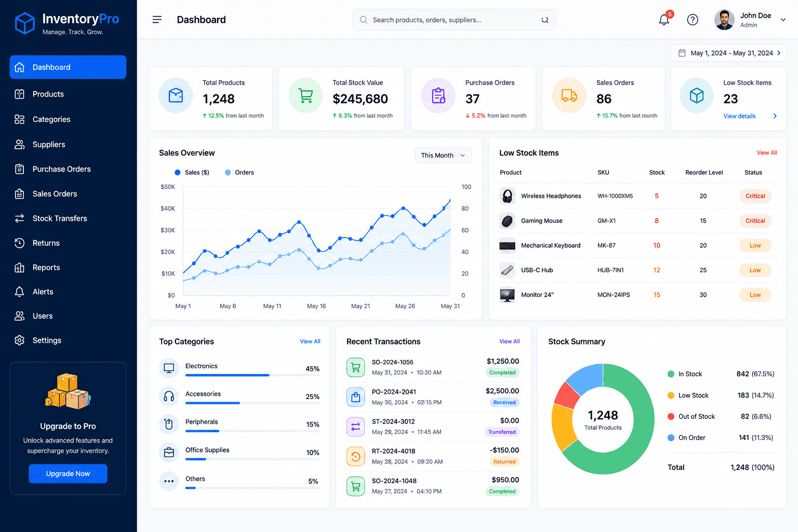Navigate to Suppliers page
The height and width of the screenshot is (532, 798).
(x=68, y=144)
